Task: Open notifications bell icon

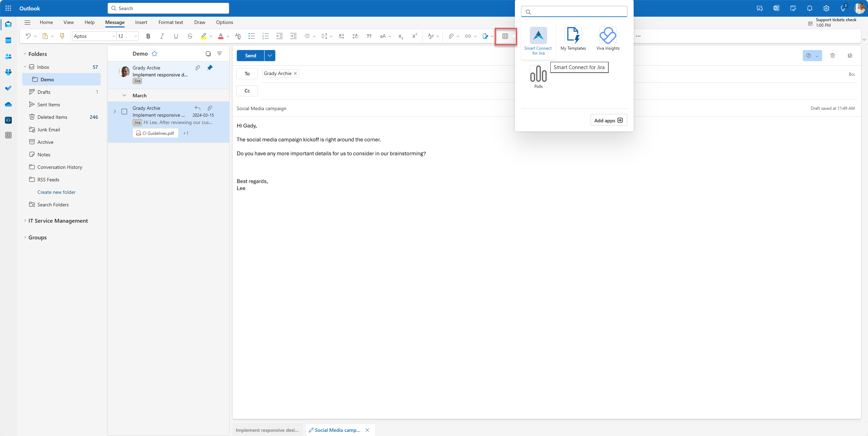Action: (810, 8)
